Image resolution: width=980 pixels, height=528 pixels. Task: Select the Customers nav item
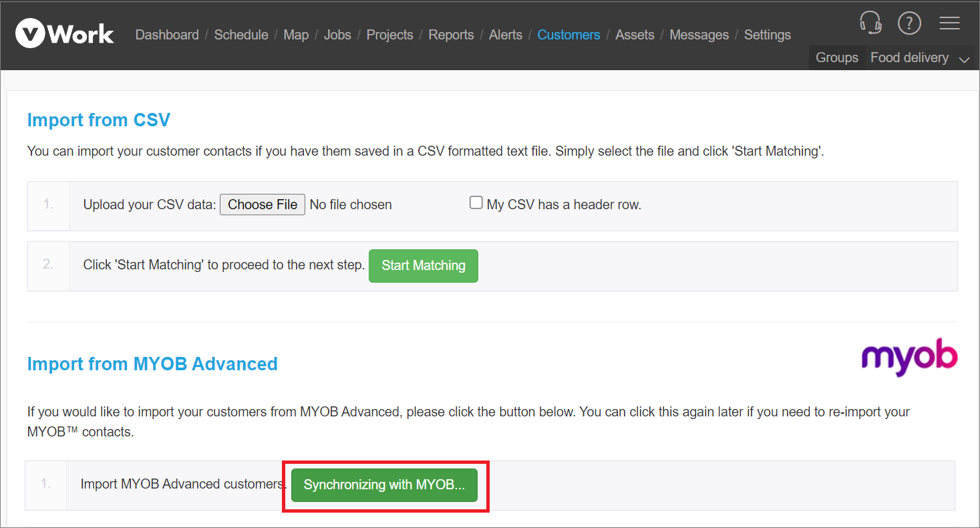click(568, 35)
